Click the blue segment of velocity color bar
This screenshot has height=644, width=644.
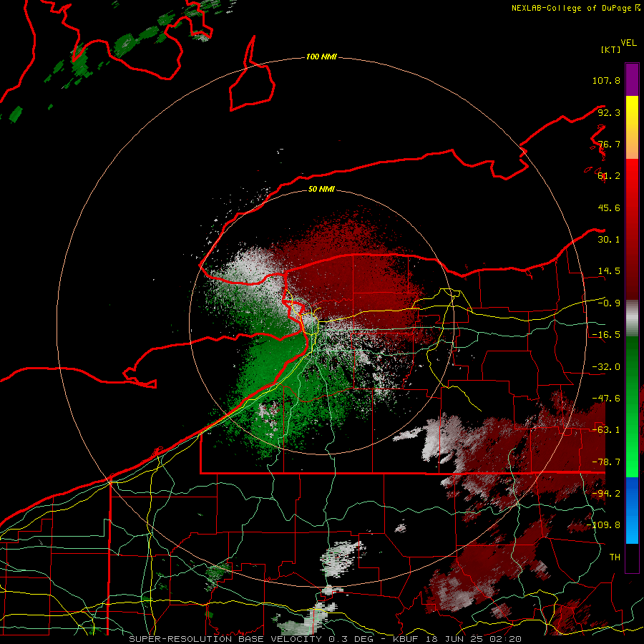pos(632,510)
